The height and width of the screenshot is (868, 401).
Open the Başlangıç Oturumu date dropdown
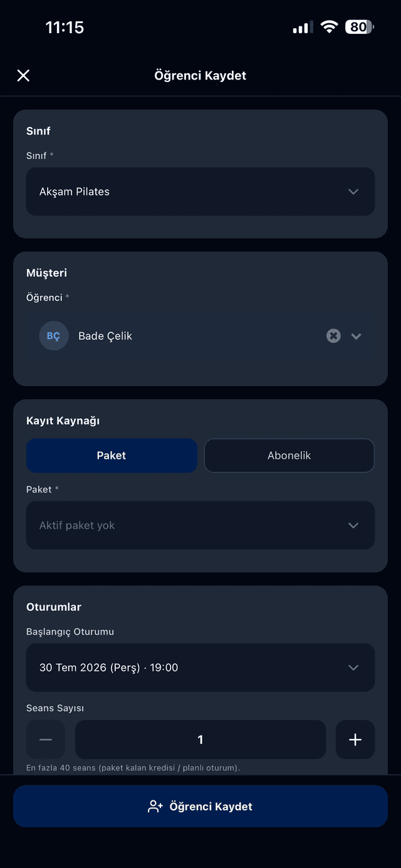[200, 668]
